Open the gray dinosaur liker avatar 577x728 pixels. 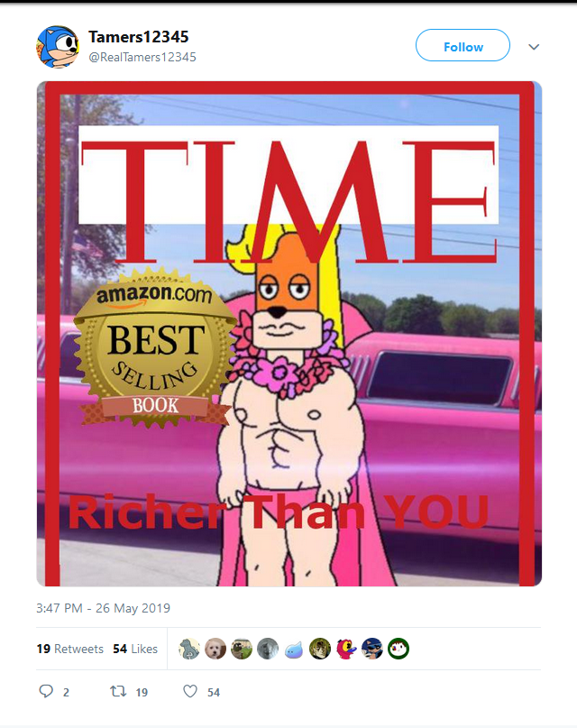(189, 649)
